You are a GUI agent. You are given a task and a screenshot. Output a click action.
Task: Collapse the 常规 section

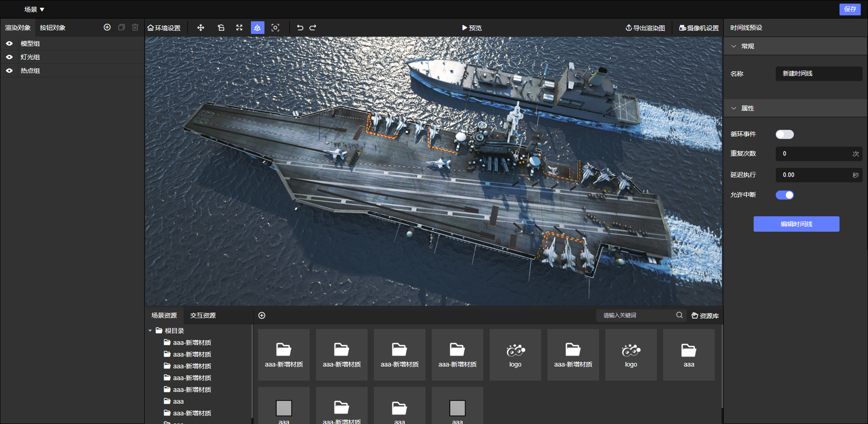734,46
